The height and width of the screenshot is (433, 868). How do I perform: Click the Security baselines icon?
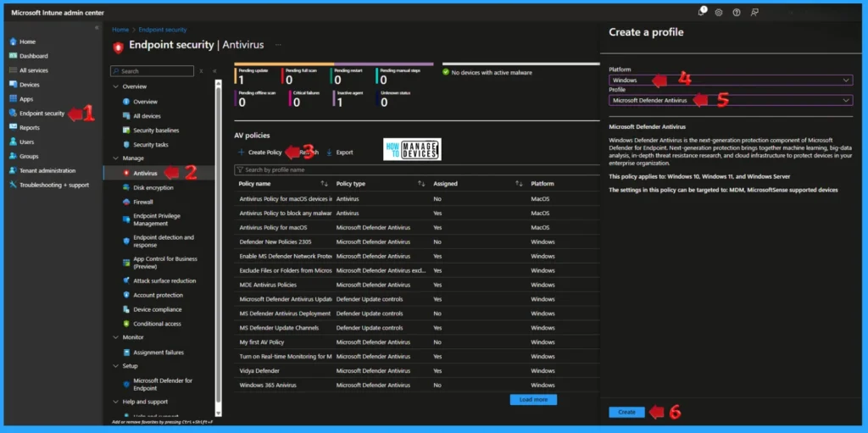click(x=126, y=130)
